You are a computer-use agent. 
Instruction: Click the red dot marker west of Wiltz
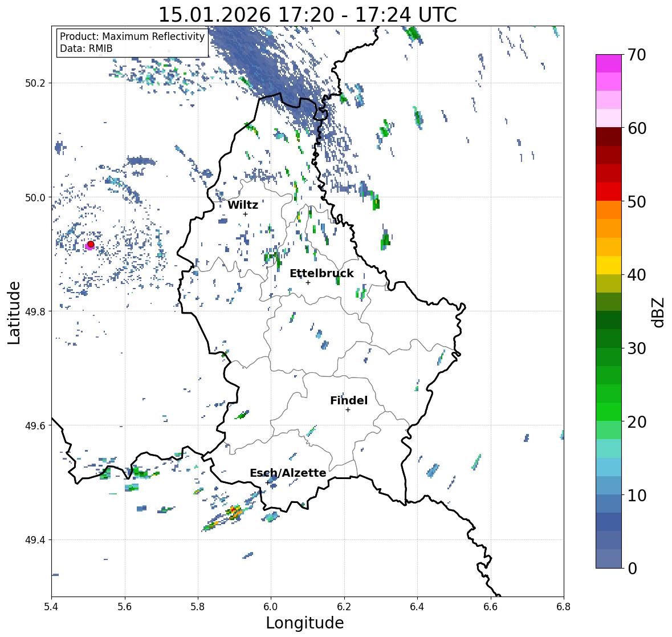pos(91,244)
